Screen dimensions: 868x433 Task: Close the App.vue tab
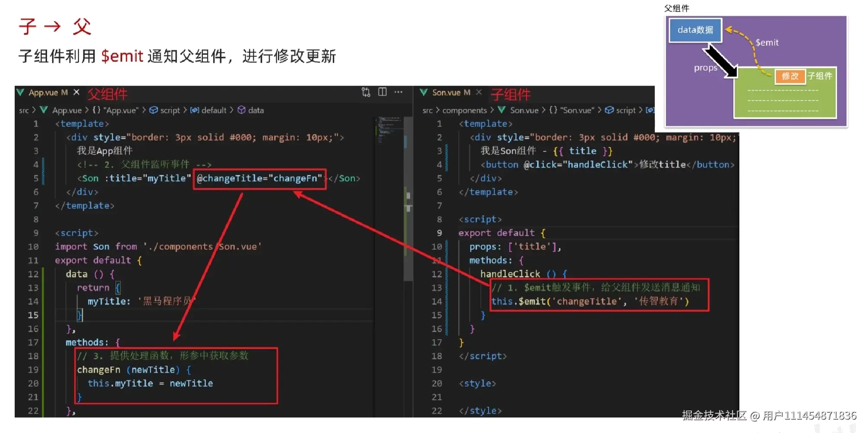[76, 92]
